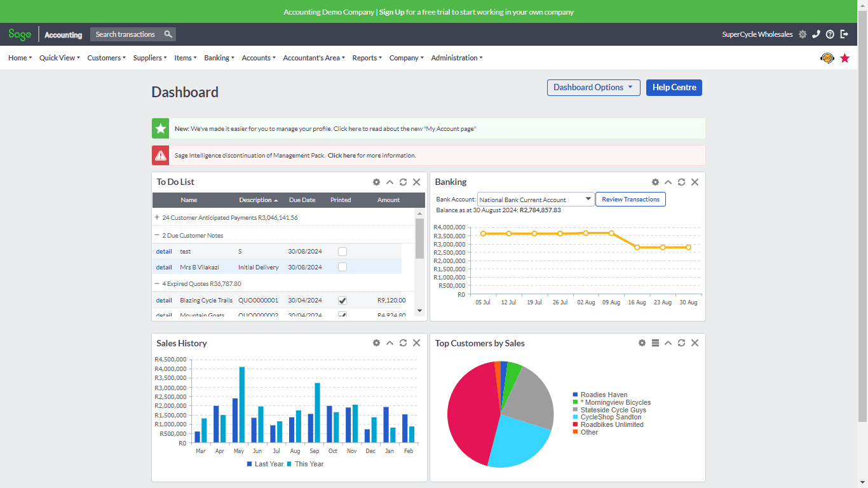Close the Banking widget
Image resolution: width=868 pixels, height=488 pixels.
(x=695, y=182)
